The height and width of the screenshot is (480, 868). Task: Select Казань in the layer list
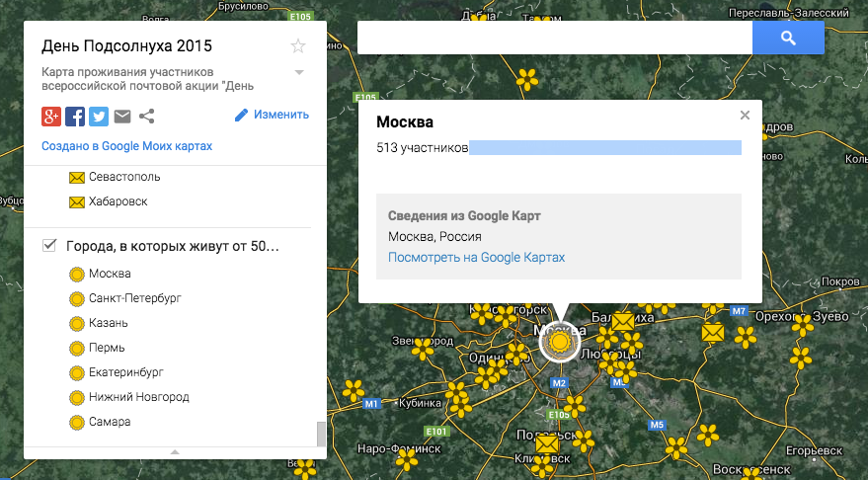(109, 323)
